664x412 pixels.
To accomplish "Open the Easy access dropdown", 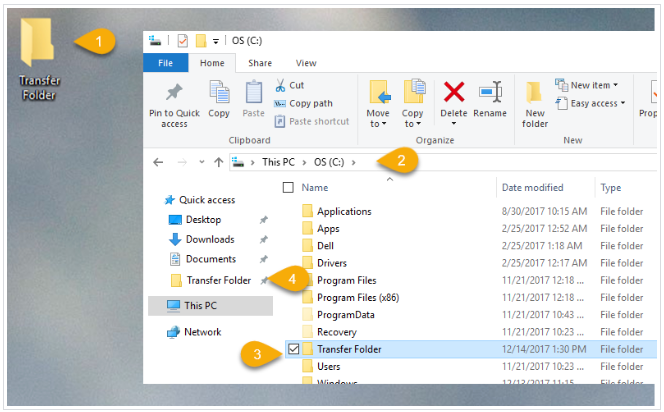I will (590, 103).
